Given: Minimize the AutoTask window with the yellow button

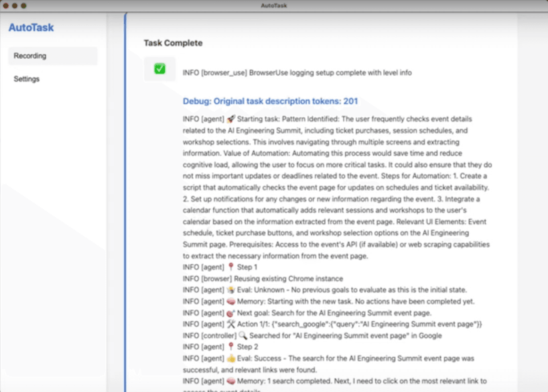Looking at the screenshot, I should tap(15, 6).
